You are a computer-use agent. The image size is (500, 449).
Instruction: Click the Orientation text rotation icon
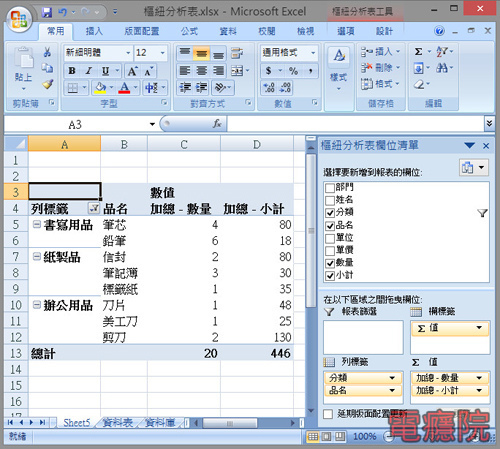tap(220, 88)
